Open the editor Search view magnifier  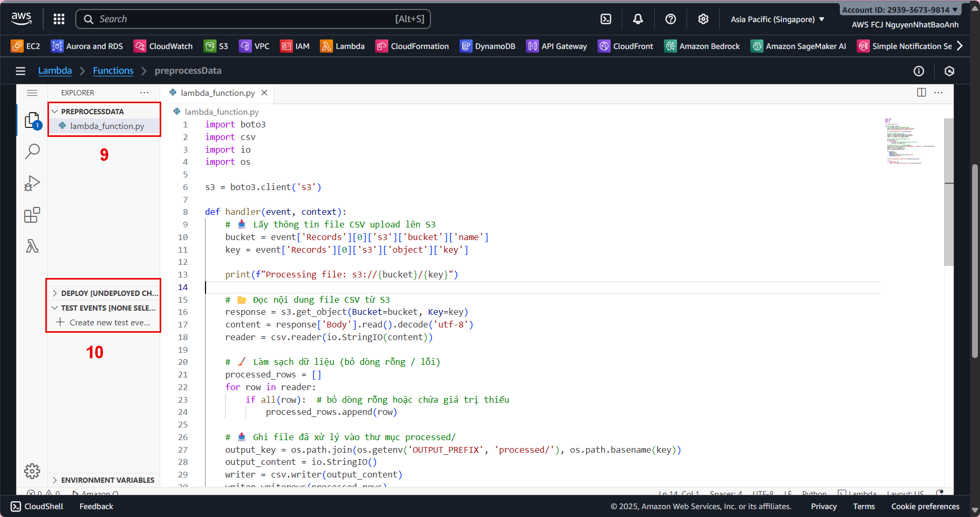click(x=32, y=152)
